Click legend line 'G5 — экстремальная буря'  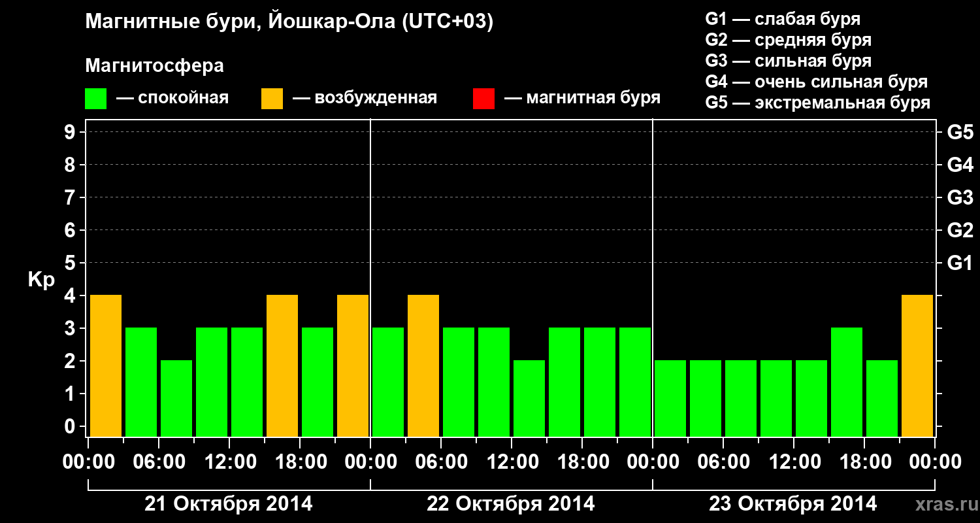pyautogui.click(x=818, y=103)
